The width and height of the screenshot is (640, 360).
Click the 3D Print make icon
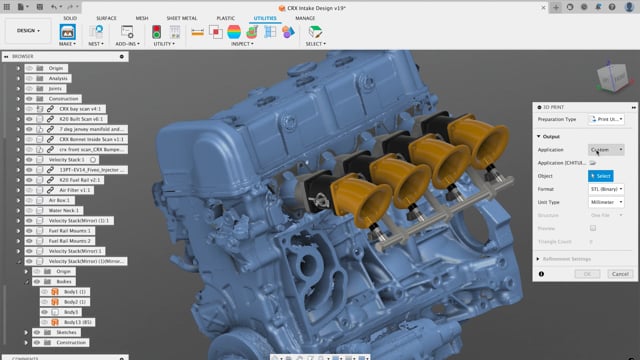[67, 32]
